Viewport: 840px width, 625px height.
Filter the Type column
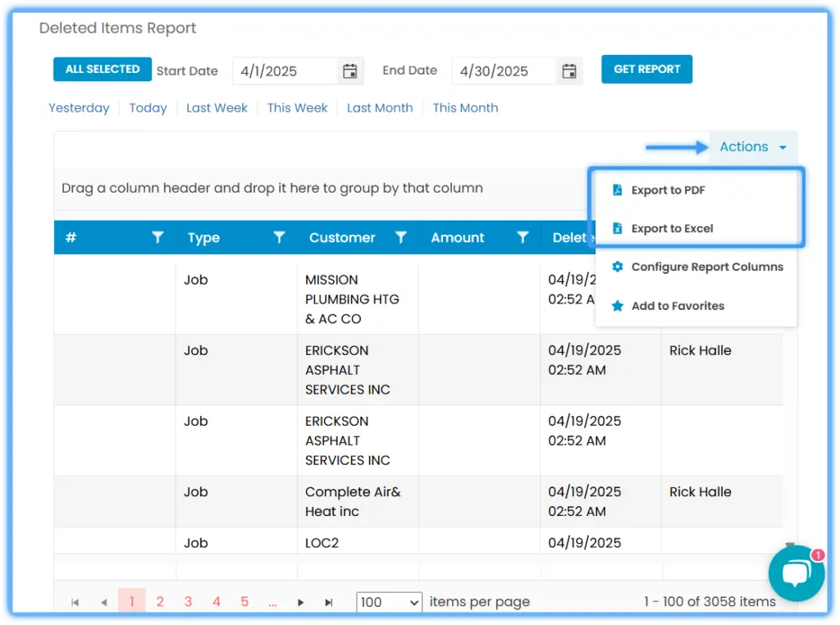tap(279, 237)
